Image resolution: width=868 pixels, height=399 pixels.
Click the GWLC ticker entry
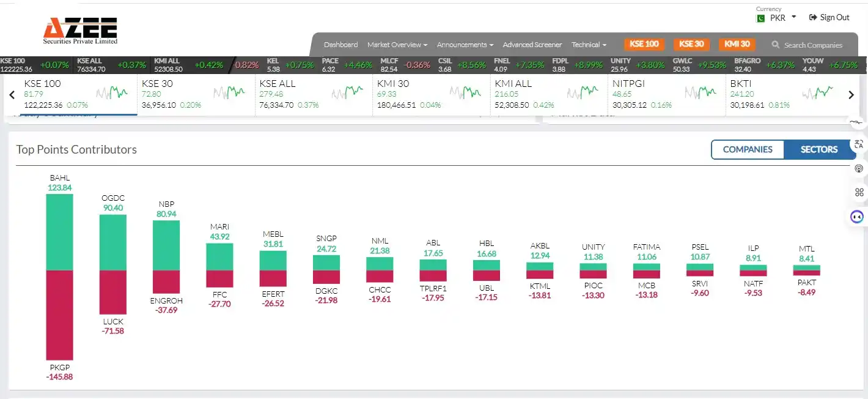[699, 65]
